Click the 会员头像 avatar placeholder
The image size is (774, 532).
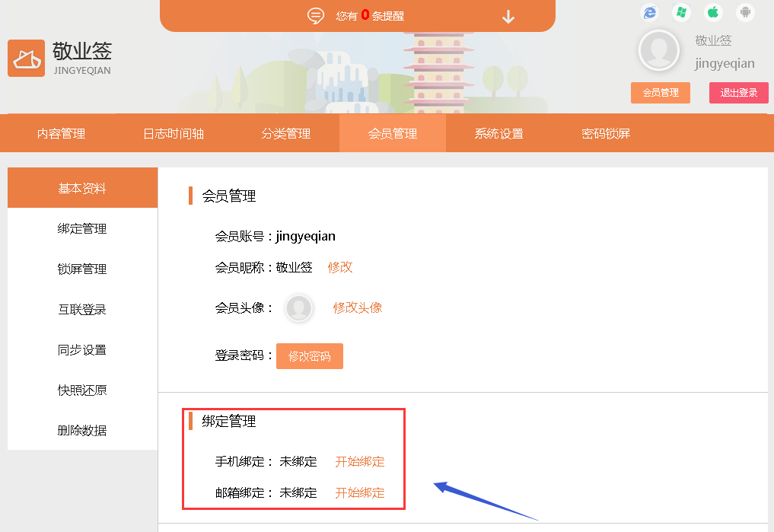[298, 308]
